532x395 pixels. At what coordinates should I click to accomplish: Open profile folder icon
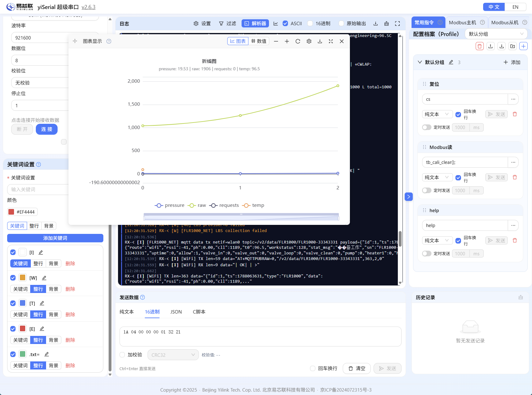coord(512,46)
